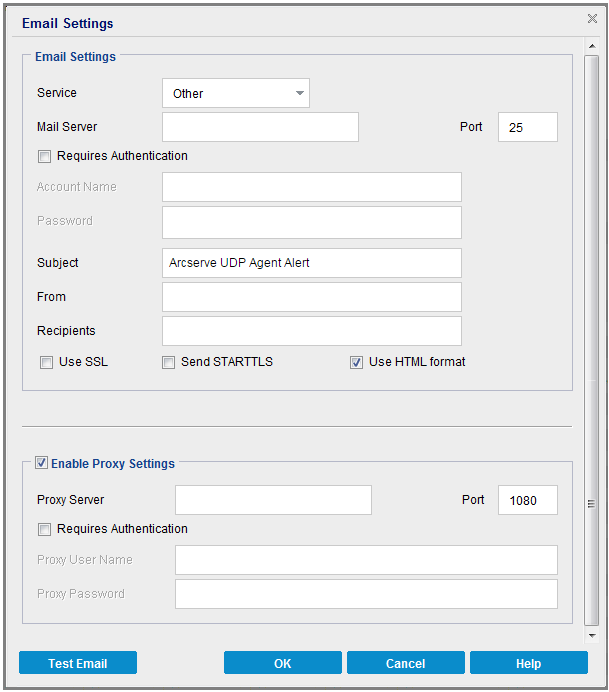Toggle the Use SSL checkbox

(x=47, y=363)
